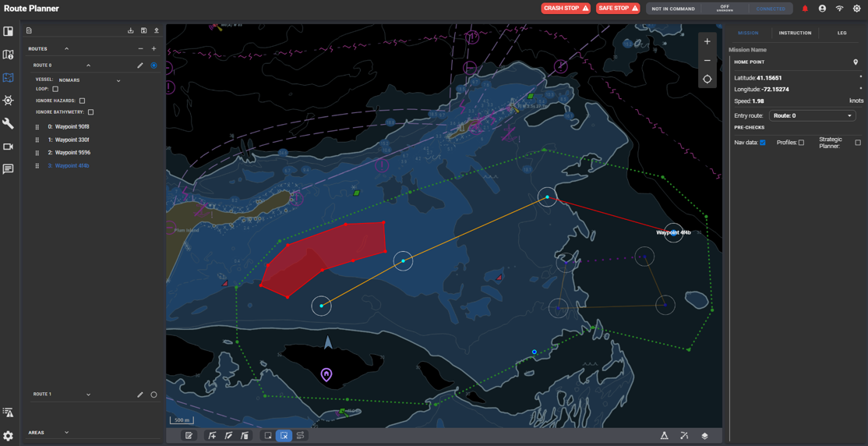Select the Route 1 radio button
This screenshot has height=446, width=868.
(153, 395)
